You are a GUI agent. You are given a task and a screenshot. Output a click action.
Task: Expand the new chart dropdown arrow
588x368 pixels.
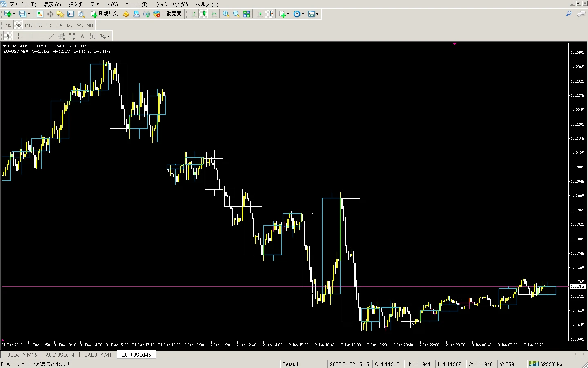[14, 14]
